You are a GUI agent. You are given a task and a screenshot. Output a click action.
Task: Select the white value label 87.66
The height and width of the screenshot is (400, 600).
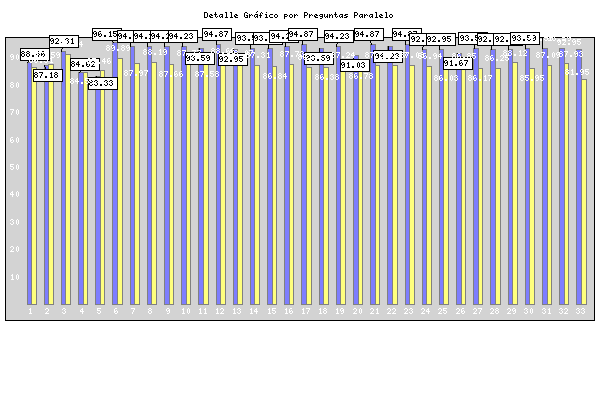click(x=171, y=74)
